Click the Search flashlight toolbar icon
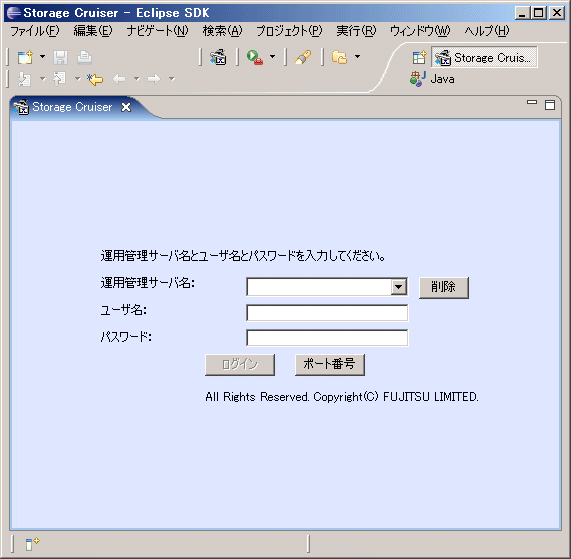 click(x=303, y=57)
